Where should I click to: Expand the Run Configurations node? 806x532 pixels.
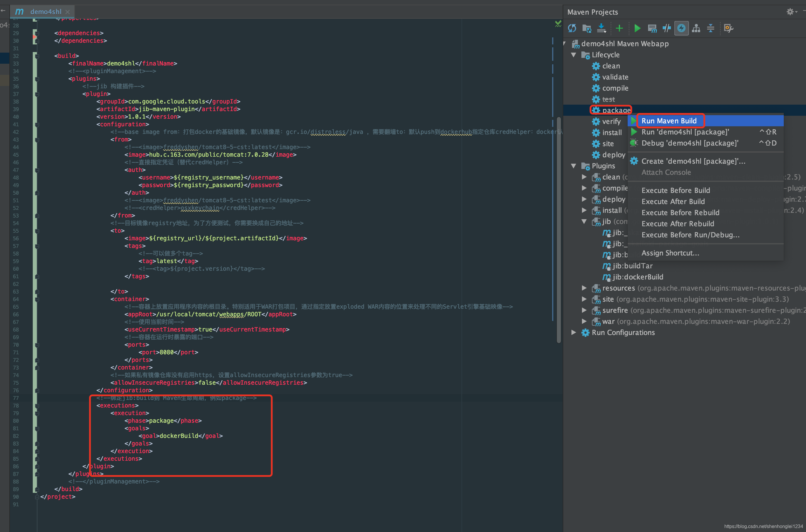tap(573, 333)
